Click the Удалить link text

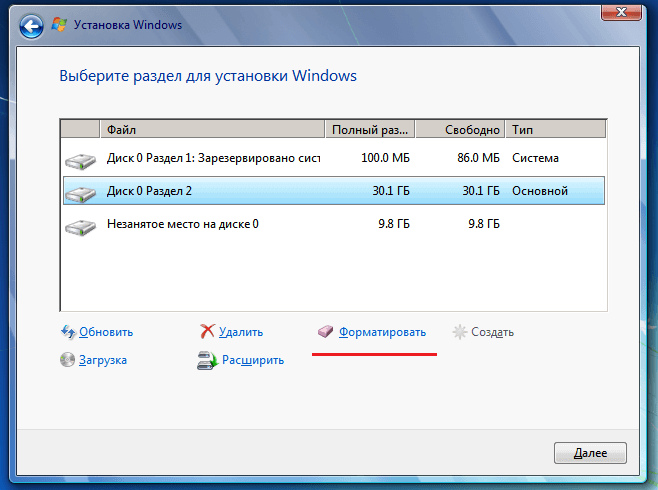coord(241,332)
